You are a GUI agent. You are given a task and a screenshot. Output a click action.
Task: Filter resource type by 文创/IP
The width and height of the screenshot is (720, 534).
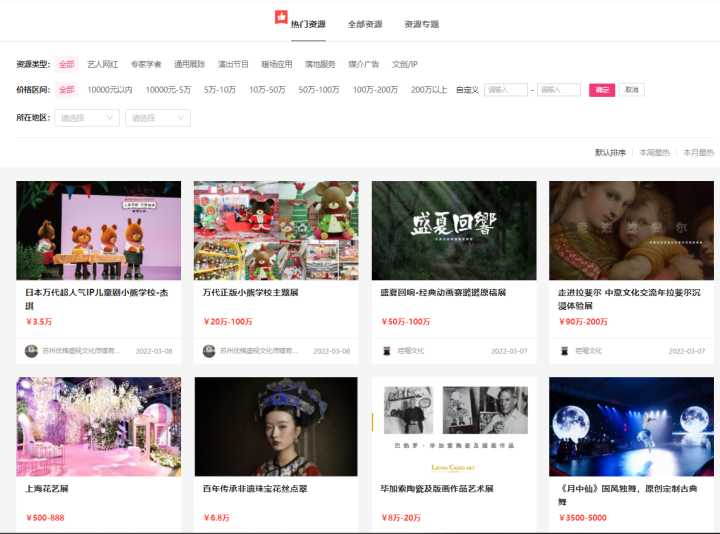tap(405, 64)
